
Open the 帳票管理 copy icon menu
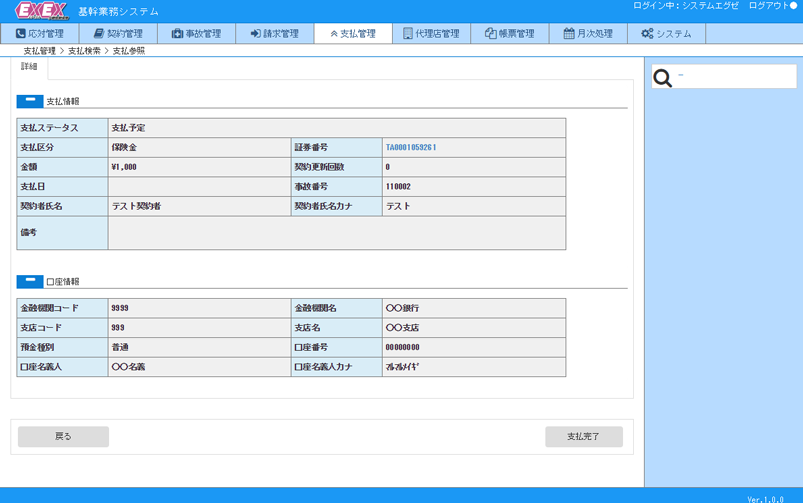(490, 33)
